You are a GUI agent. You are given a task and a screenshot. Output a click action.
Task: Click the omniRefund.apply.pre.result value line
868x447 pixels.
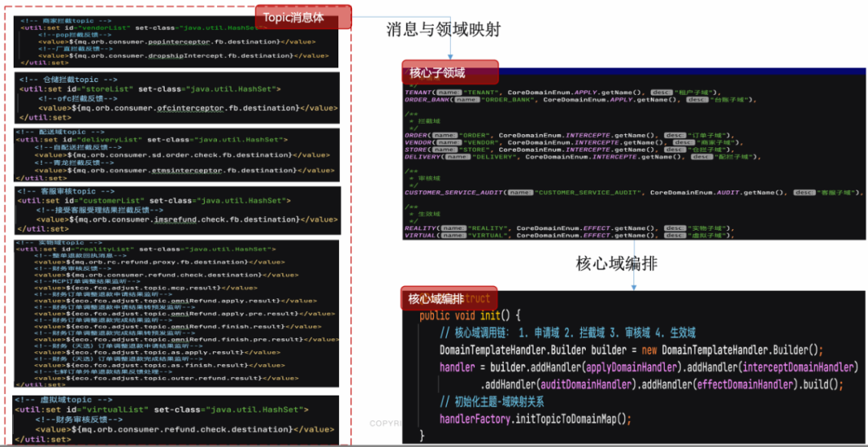(186, 314)
